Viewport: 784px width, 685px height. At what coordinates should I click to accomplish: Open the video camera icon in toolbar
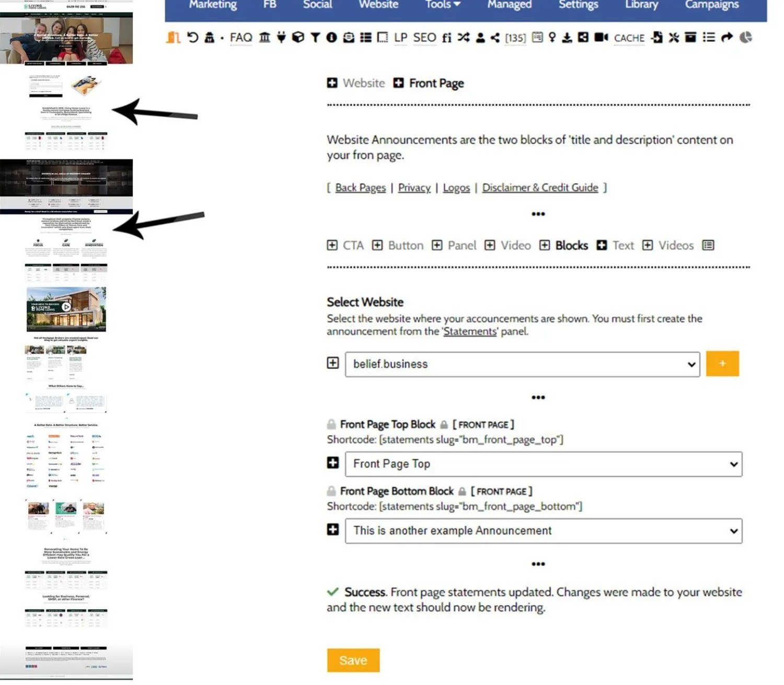coord(601,38)
